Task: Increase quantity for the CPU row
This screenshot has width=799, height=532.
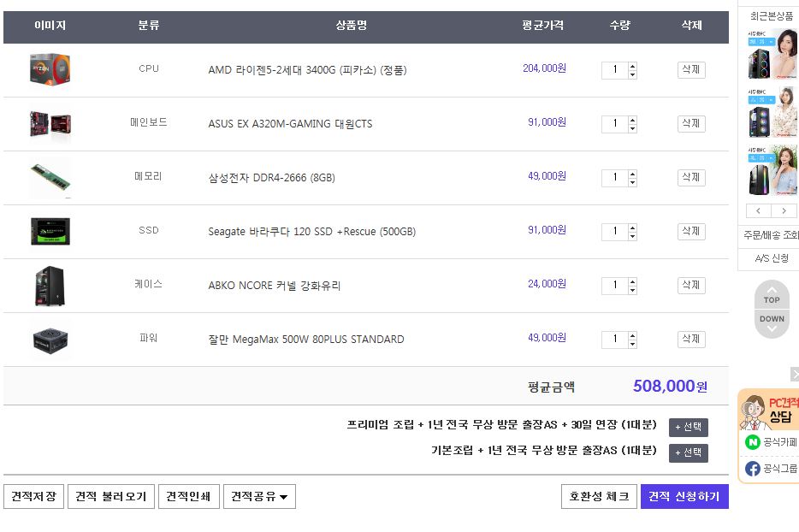Action: [632, 66]
